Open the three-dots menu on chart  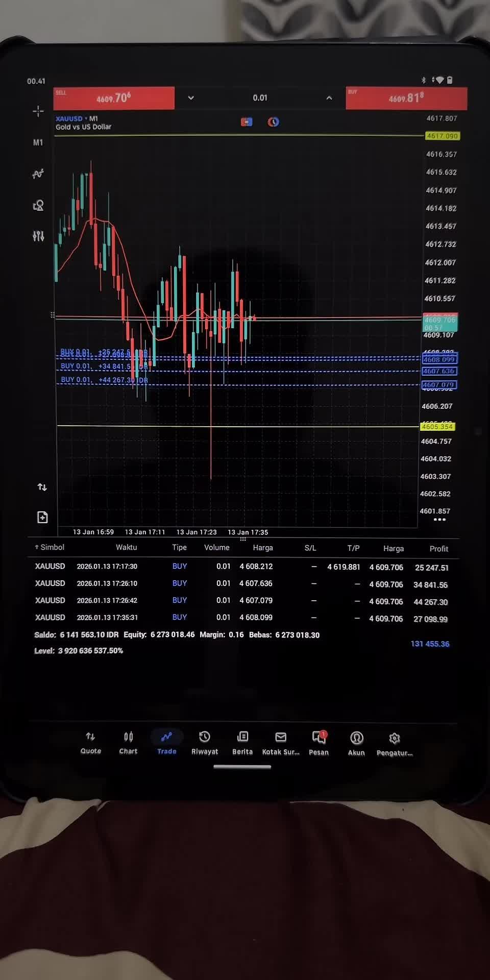(x=439, y=520)
